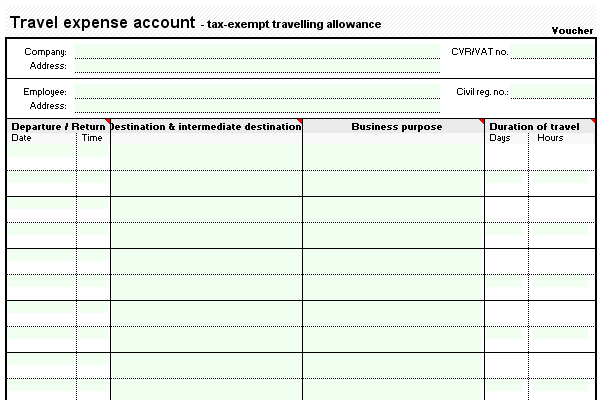
Task: Click the Business purpose column header
Action: coord(396,127)
